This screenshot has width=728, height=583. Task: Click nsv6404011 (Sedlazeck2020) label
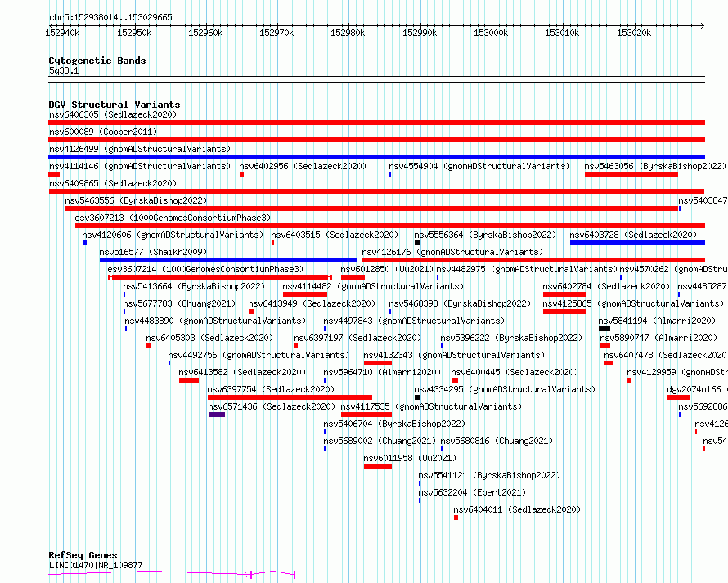517,509
